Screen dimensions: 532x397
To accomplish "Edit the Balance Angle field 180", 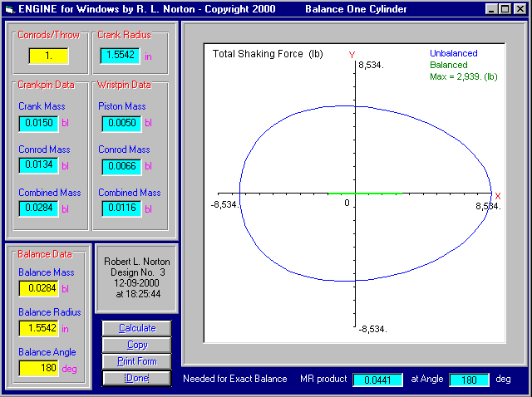I will click(39, 369).
